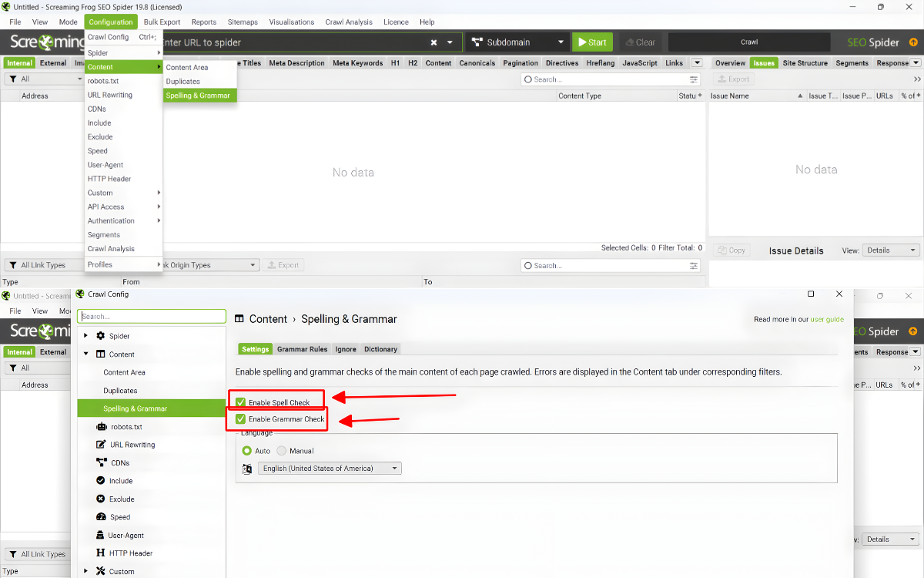This screenshot has width=924, height=578.
Task: Toggle Enable Grammar Check checkbox
Action: pos(241,419)
